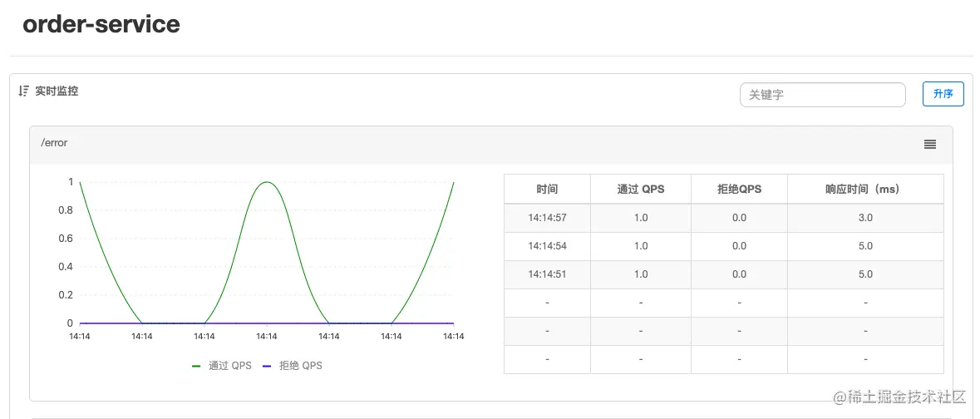Select the 14:14:57 time cell

(x=548, y=218)
